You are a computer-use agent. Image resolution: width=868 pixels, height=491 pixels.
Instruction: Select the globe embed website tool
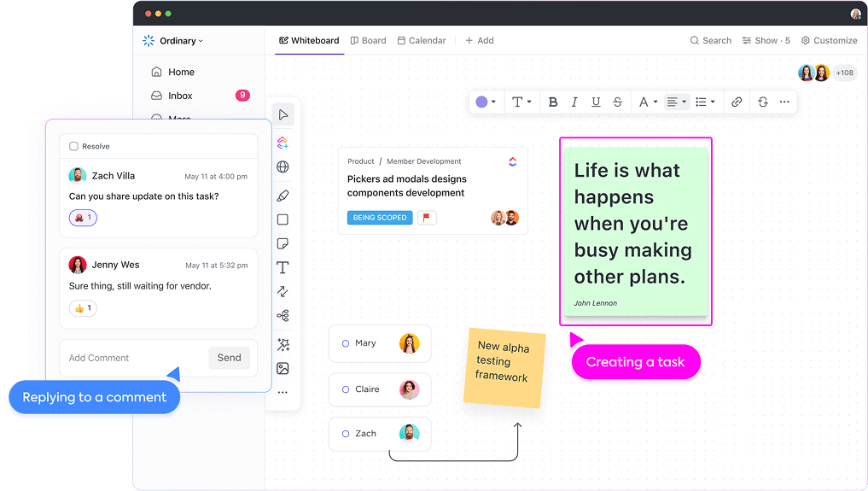283,167
